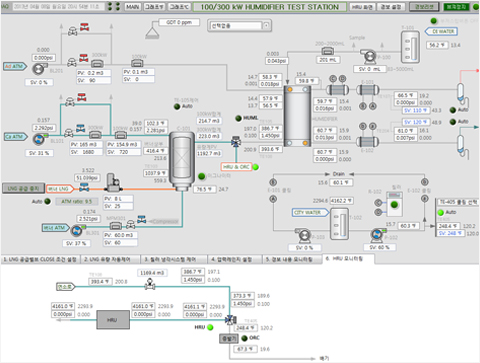Image resolution: width=480 pixels, height=363 pixels.
Task: Open the three-way valve above HRU & ORC
Action: pyautogui.click(x=236, y=141)
